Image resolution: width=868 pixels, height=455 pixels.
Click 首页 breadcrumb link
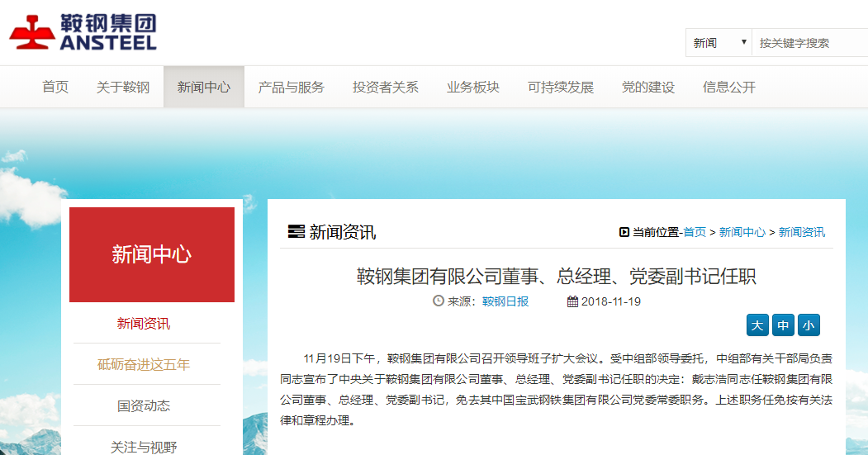click(x=695, y=233)
